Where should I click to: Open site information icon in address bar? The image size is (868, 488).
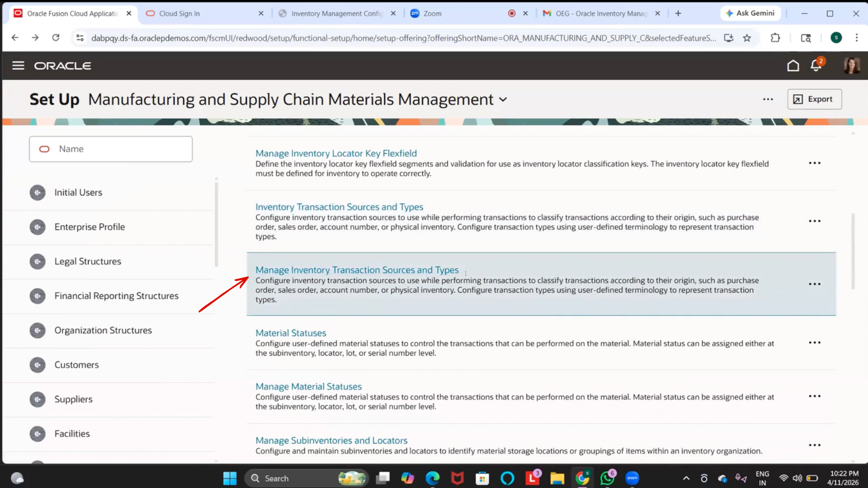(80, 38)
